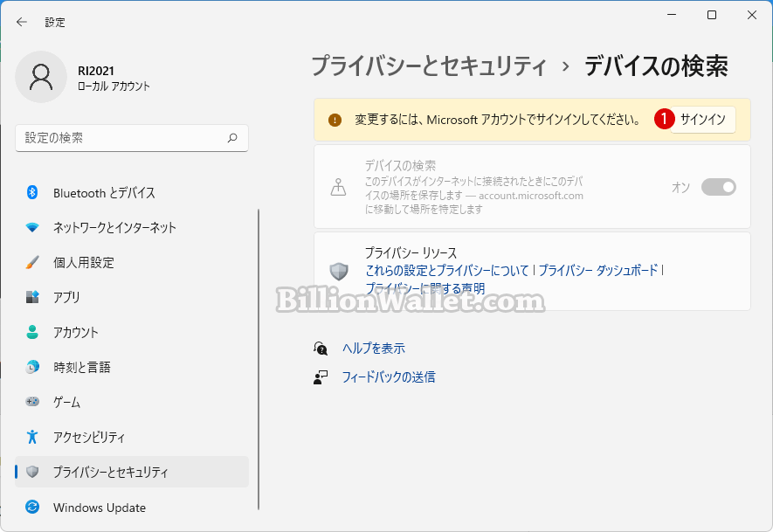Click ヘルプを表示 link
This screenshot has width=773, height=532.
point(374,348)
